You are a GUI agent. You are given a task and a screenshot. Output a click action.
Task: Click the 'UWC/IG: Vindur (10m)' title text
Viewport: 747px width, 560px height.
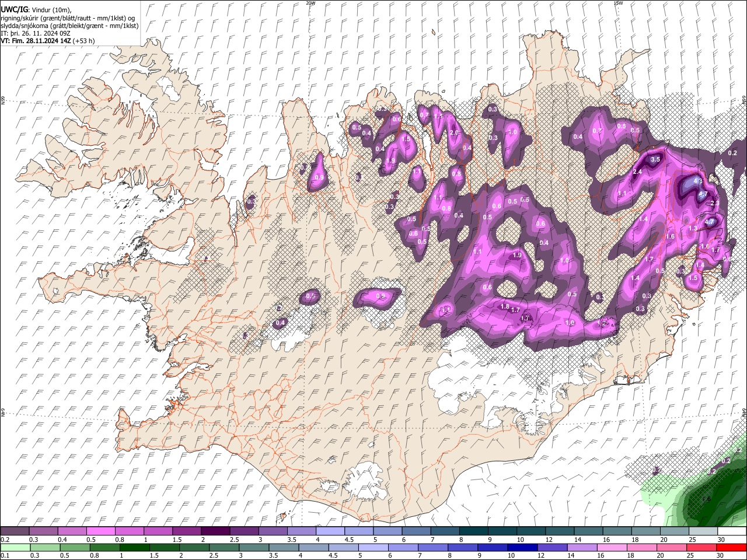click(x=36, y=10)
